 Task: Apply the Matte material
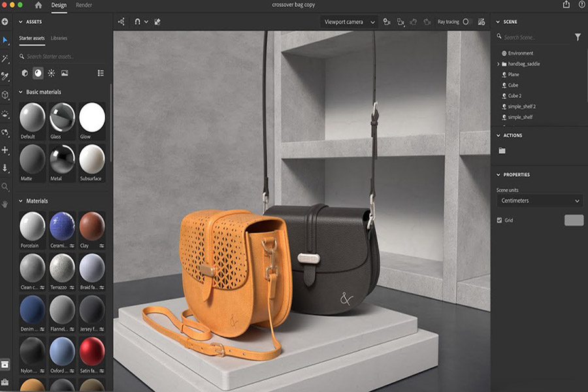[x=32, y=163]
